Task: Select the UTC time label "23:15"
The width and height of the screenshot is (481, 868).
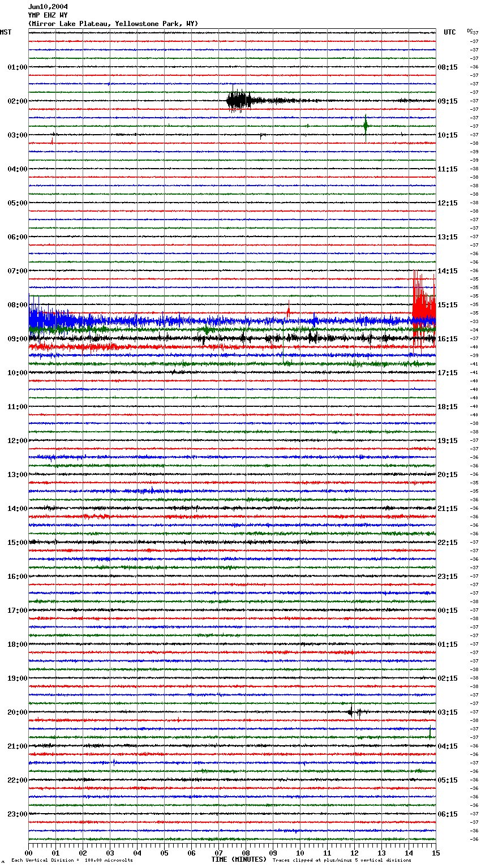Action: pyautogui.click(x=448, y=577)
